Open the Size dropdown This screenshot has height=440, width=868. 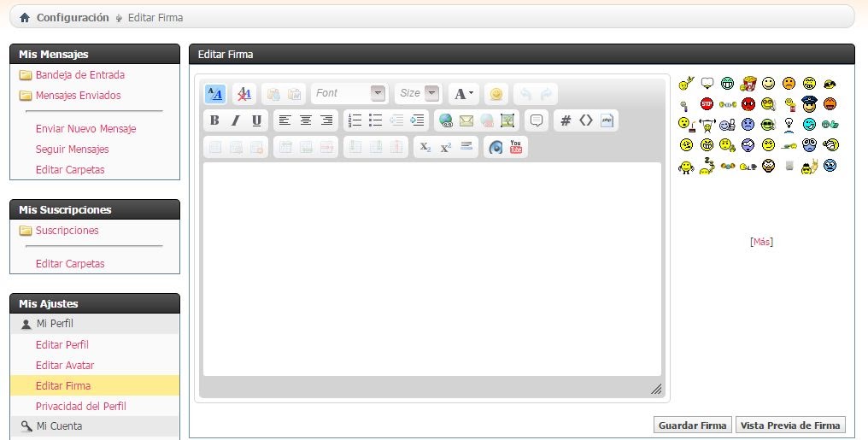[419, 93]
